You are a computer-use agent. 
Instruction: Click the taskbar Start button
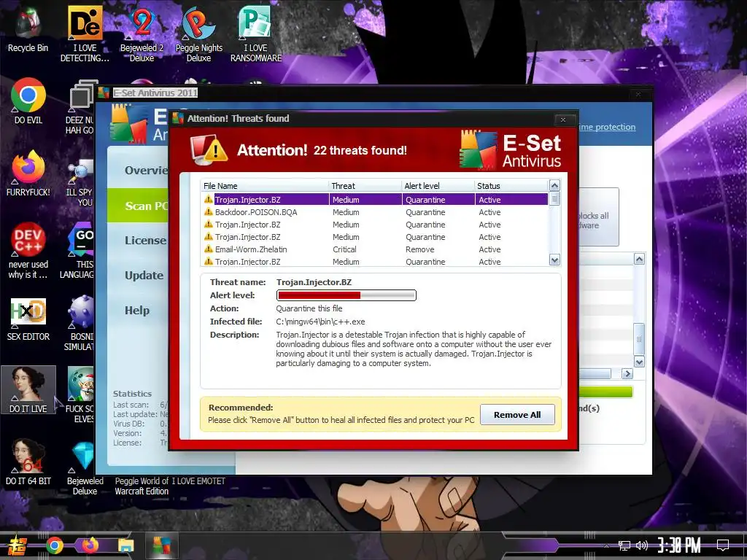pos(18,545)
